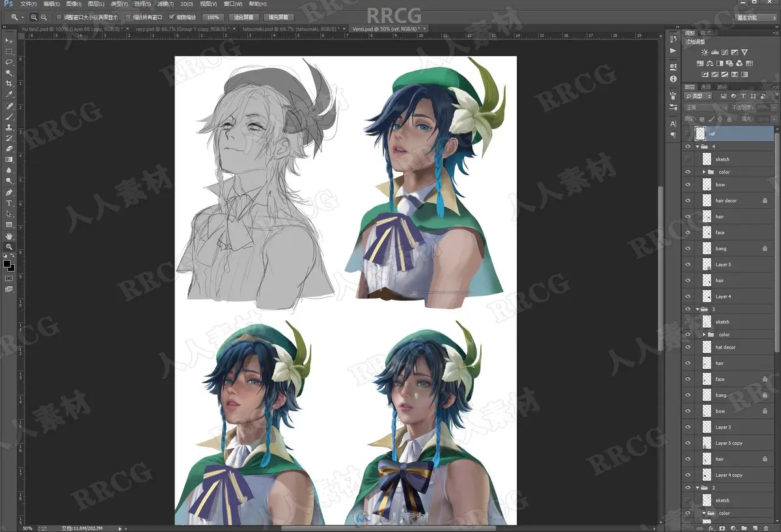
Task: Show the ref layer visibility
Action: coord(688,134)
